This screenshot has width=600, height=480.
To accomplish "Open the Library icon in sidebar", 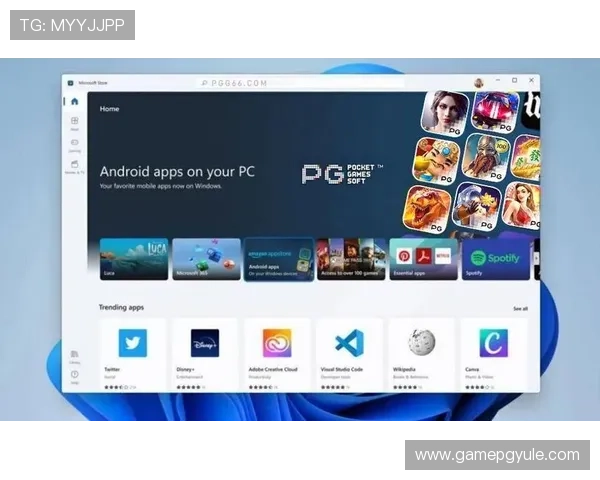I will (x=75, y=356).
